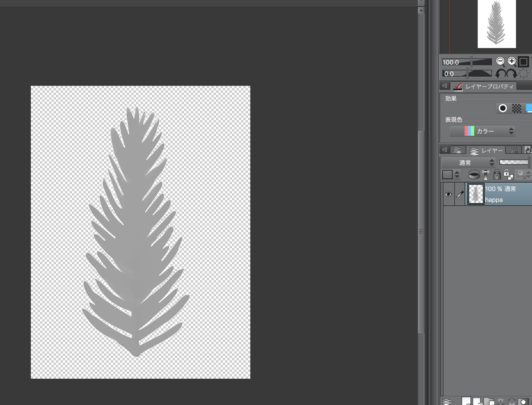Toggle set as reference layer lighthouse icon
Viewport: 532px width, 405px height.
pyautogui.click(x=486, y=174)
